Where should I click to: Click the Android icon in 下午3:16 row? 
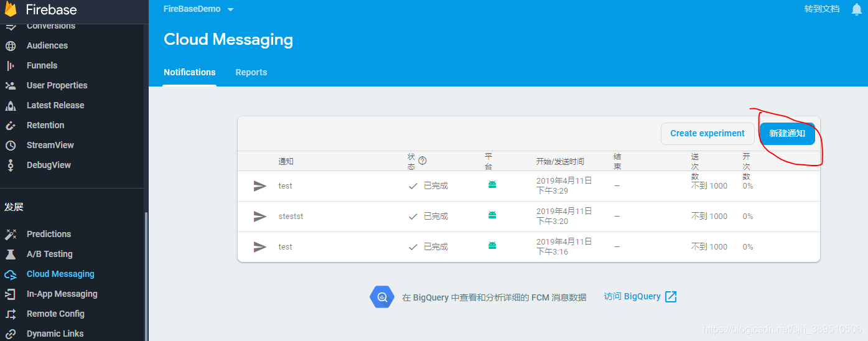point(492,246)
